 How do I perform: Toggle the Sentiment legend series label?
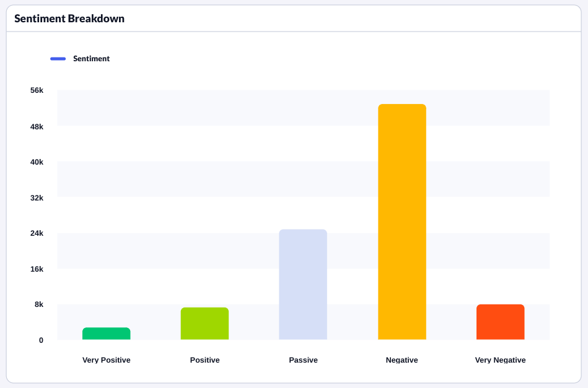[x=91, y=59]
